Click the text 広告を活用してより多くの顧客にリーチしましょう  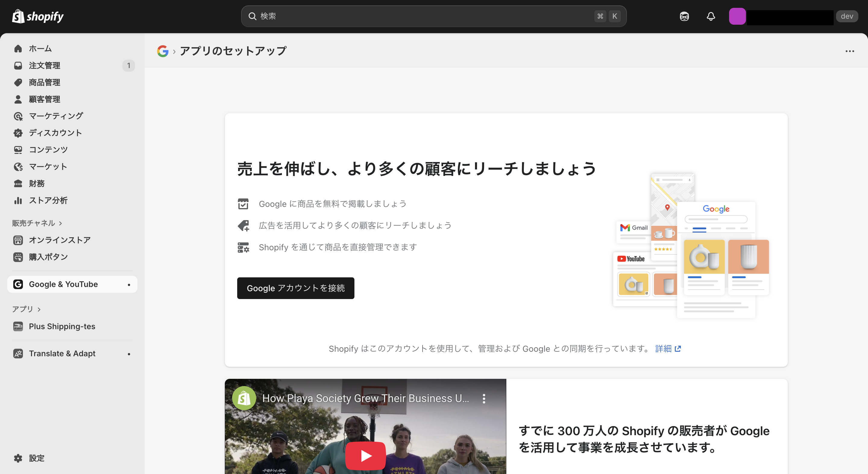pos(355,226)
